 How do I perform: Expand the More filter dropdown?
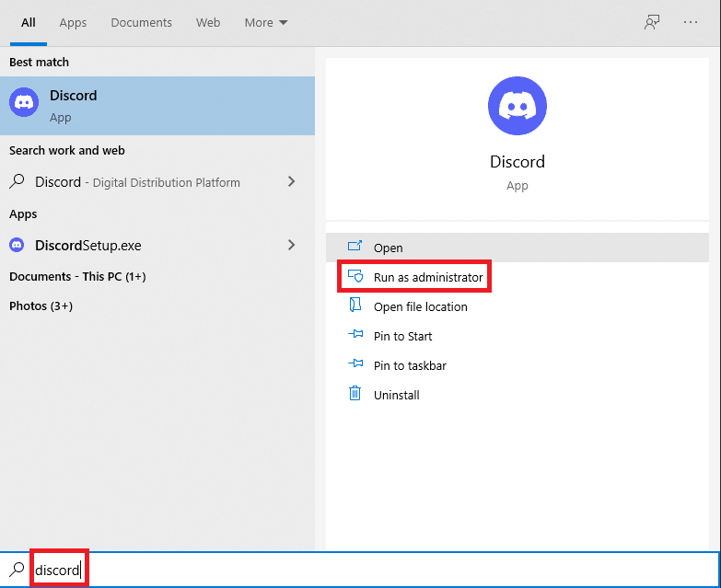pyautogui.click(x=266, y=22)
